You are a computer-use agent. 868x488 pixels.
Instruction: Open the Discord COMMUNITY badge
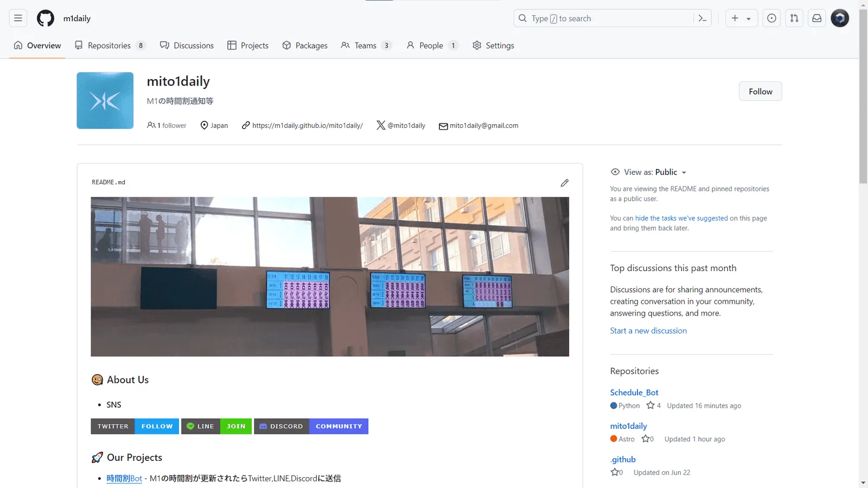(x=339, y=426)
